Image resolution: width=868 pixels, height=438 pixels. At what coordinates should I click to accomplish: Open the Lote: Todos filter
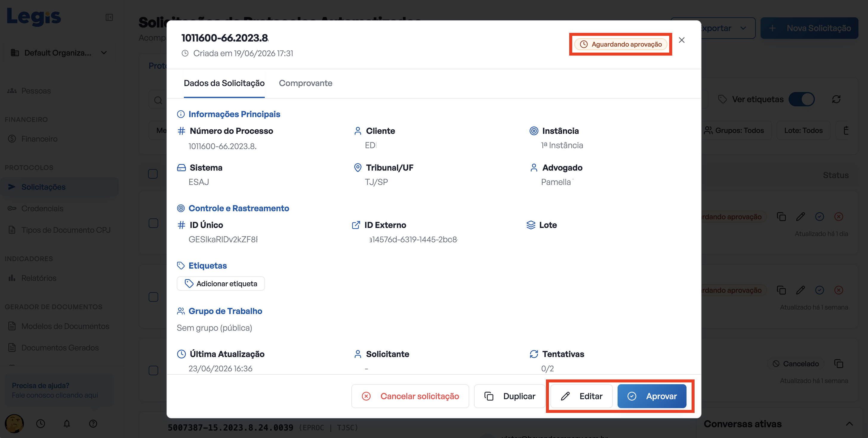click(x=803, y=131)
